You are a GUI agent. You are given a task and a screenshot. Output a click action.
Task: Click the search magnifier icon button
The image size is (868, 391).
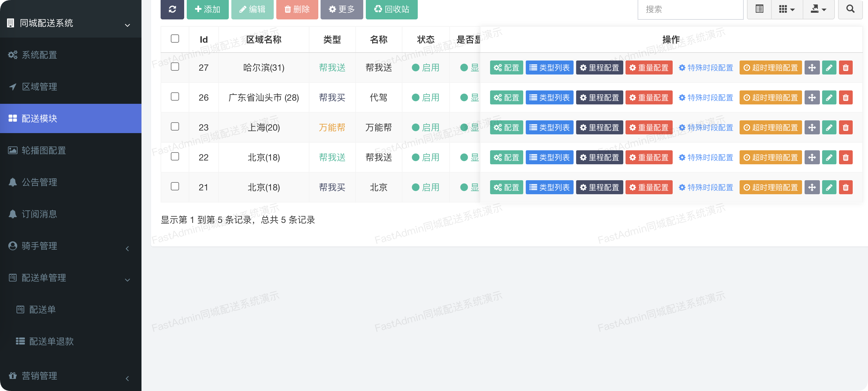click(x=850, y=9)
